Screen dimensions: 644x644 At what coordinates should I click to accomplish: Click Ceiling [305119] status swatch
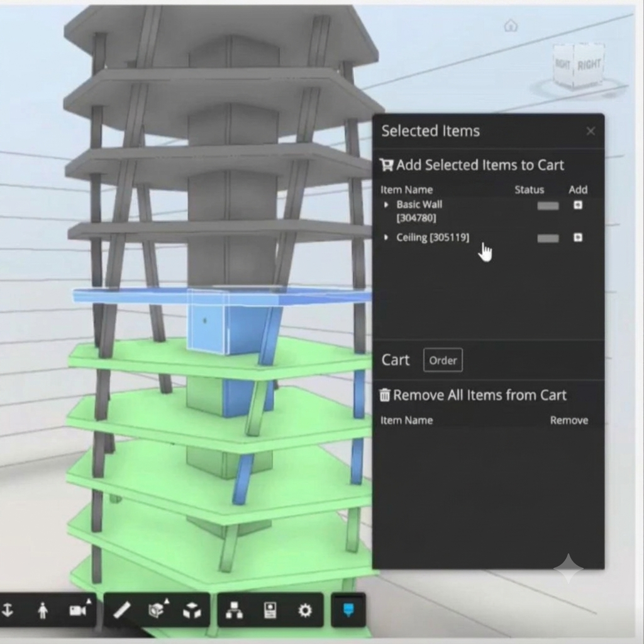click(x=548, y=238)
